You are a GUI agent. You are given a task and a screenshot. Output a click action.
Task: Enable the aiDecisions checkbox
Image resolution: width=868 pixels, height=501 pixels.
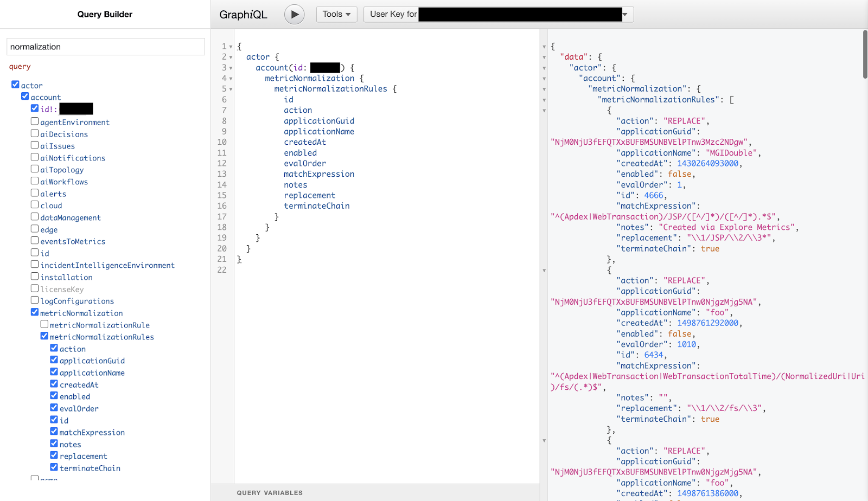pyautogui.click(x=35, y=133)
